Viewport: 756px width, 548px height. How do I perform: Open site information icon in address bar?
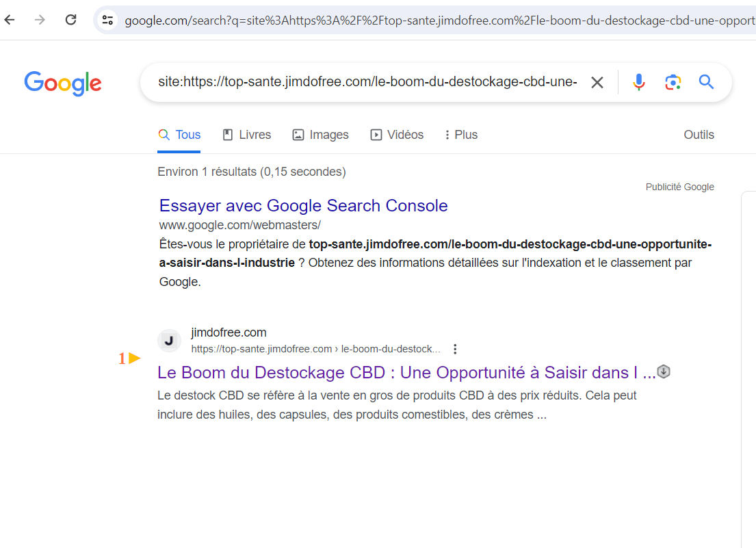pyautogui.click(x=107, y=20)
